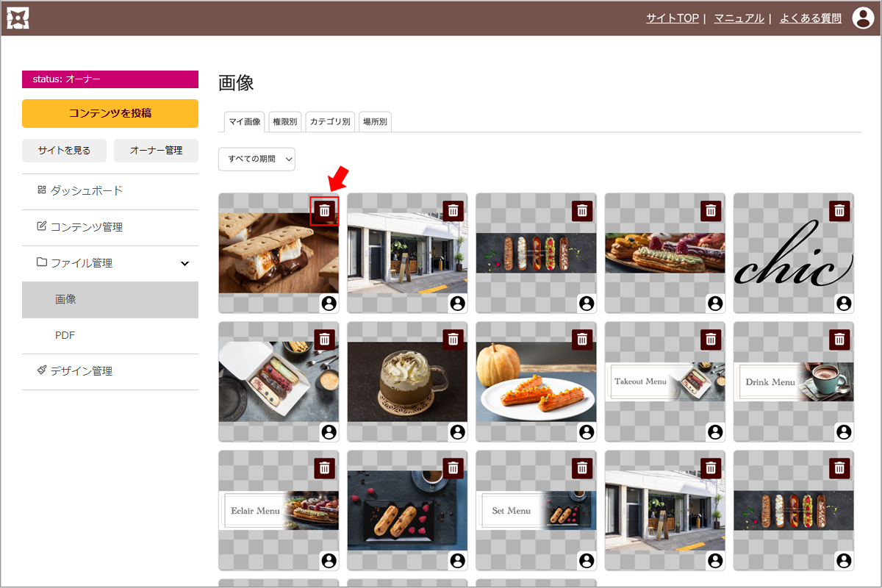Click trash icon on chic logo image
882x588 pixels.
click(x=839, y=211)
